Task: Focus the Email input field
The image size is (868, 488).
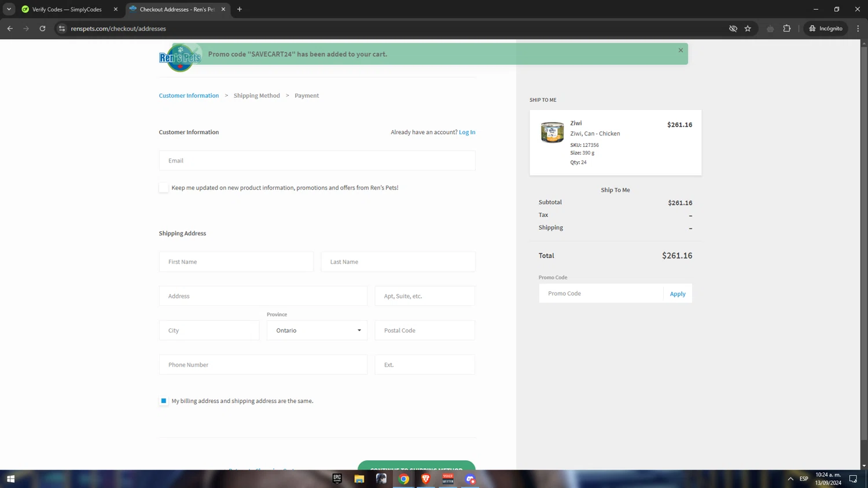Action: coord(317,161)
